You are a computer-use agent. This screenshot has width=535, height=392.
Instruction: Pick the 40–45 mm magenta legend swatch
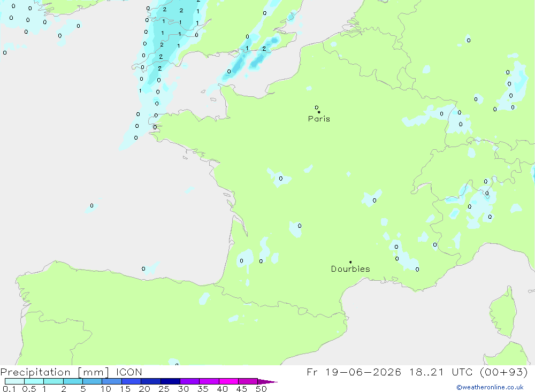228,381
